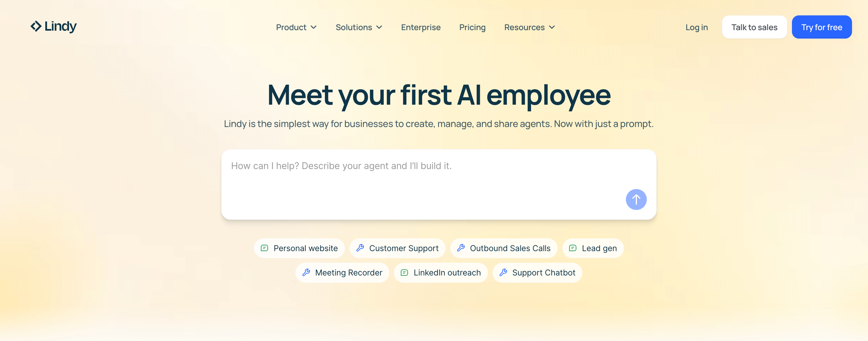Click the Log in link
Image resolution: width=868 pixels, height=341 pixels.
(x=696, y=27)
